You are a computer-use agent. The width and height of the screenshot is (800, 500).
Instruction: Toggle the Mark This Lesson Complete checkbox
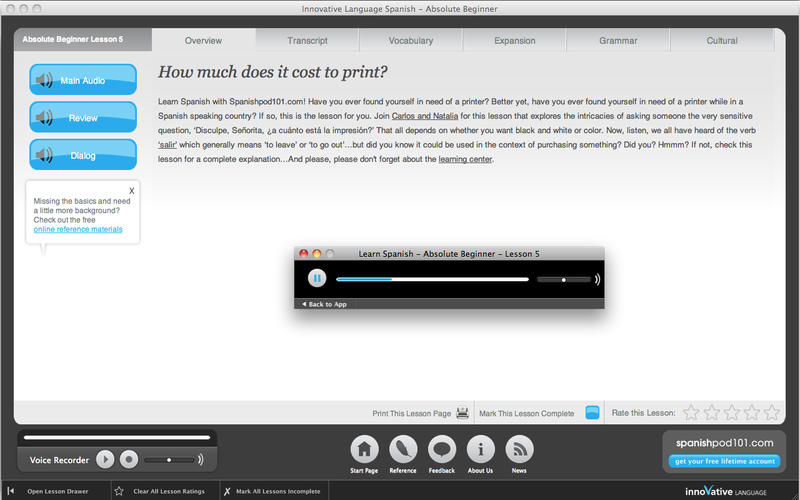coord(592,412)
